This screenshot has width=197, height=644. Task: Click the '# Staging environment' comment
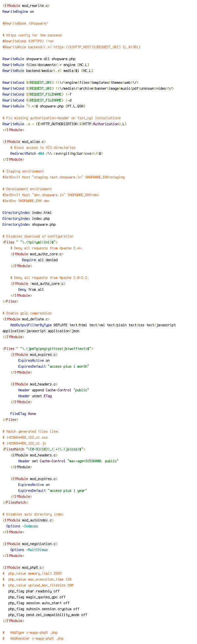coord(23,171)
